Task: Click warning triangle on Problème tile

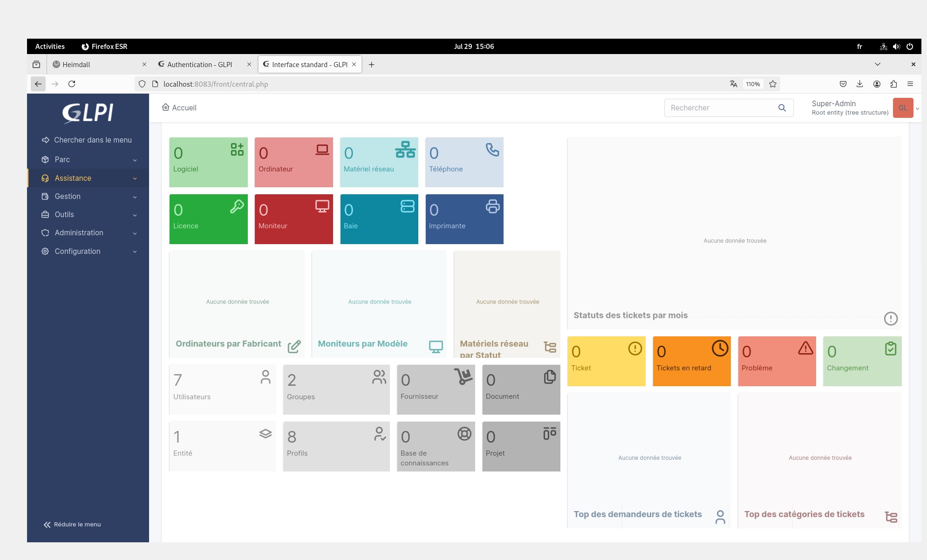Action: [x=805, y=348]
